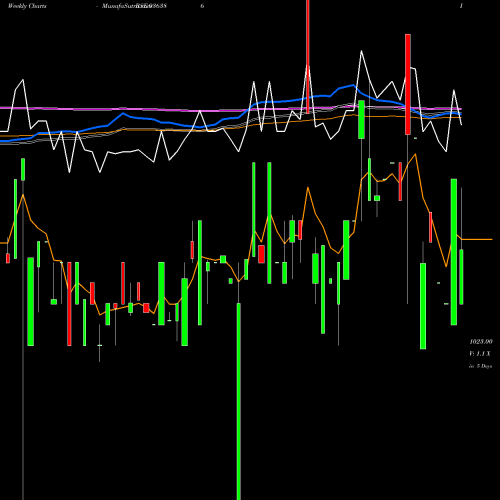Click the 'Weekly Charts' title text
Screen dimensions: 500x500
click(x=27, y=6)
